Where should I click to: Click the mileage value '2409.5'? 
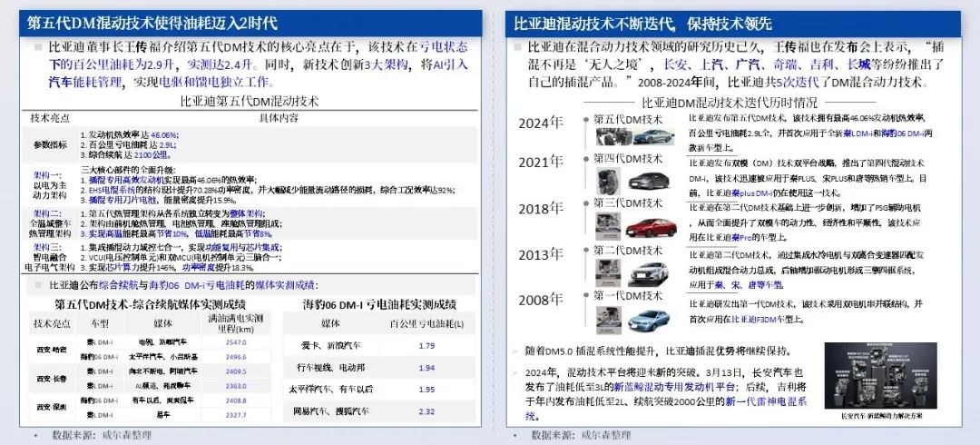pos(236,371)
